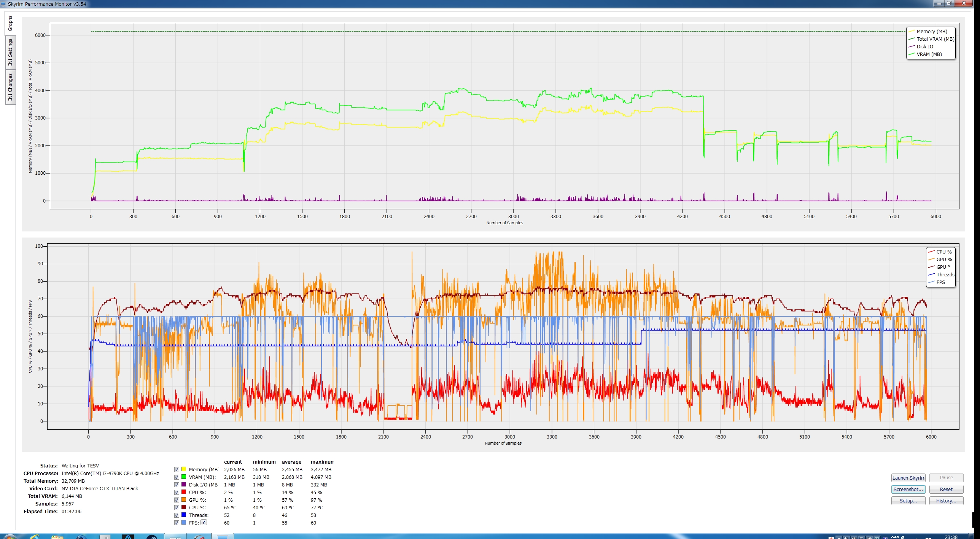Toggle the FPS checkbox
980x539 pixels.
point(177,523)
